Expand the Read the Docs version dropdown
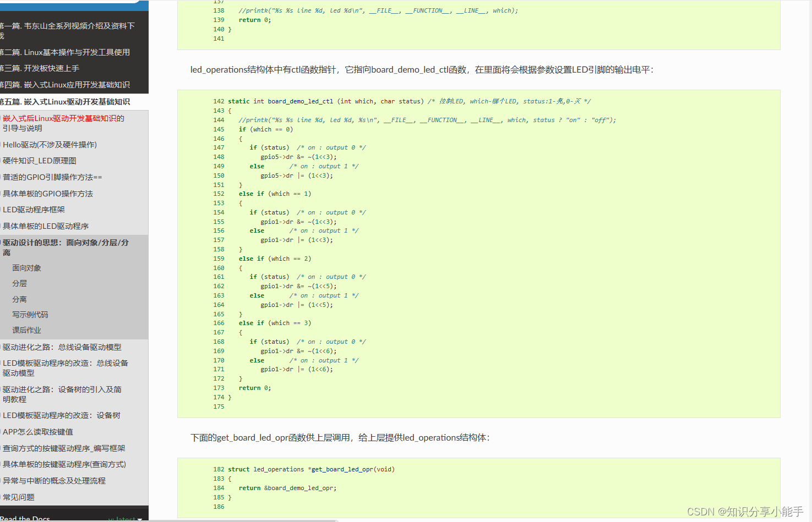Viewport: 812px width, 522px height. (126, 518)
